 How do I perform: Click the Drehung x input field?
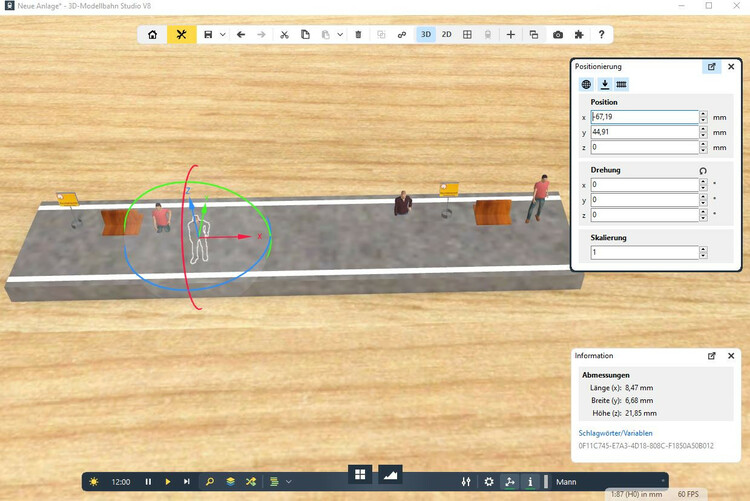pyautogui.click(x=644, y=185)
